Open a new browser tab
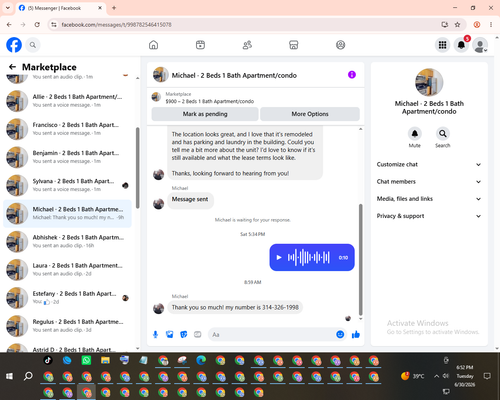Screen dimensions: 500x400 [114, 8]
